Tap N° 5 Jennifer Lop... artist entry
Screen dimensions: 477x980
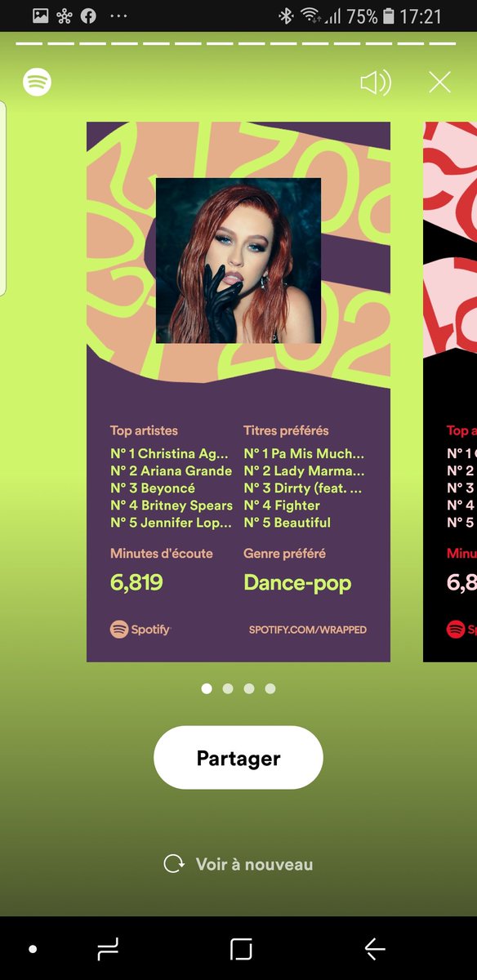(x=171, y=523)
